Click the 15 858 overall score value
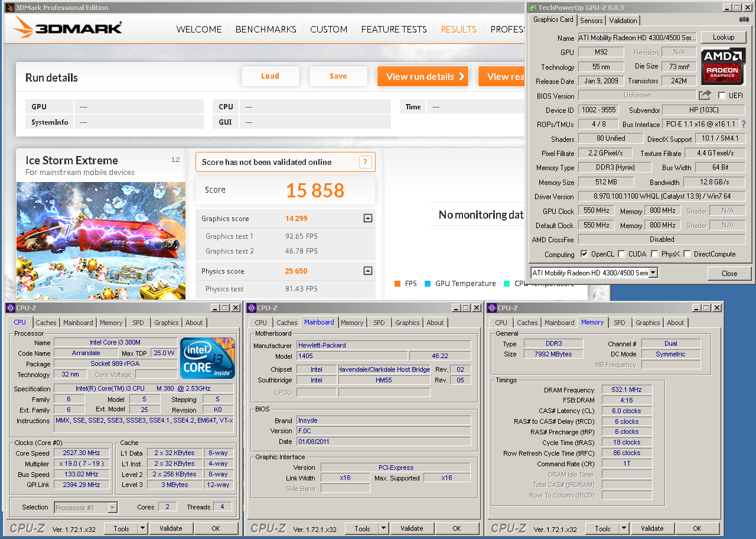The width and height of the screenshot is (756, 539). (315, 190)
